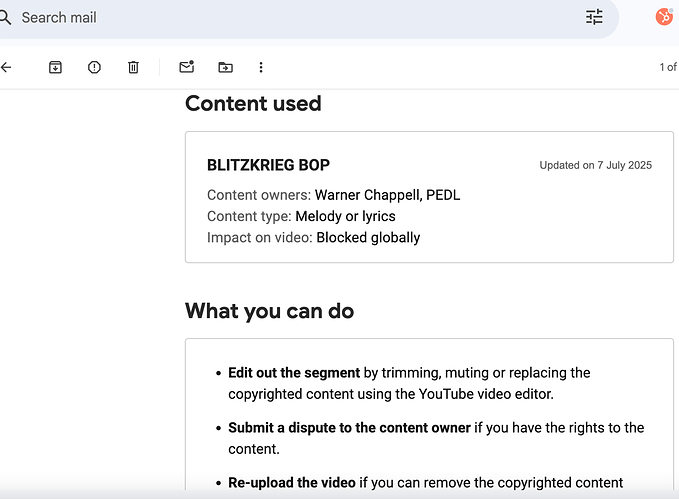This screenshot has width=679, height=499.
Task: Click Submit a dispute to content owner text
Action: pyautogui.click(x=349, y=428)
